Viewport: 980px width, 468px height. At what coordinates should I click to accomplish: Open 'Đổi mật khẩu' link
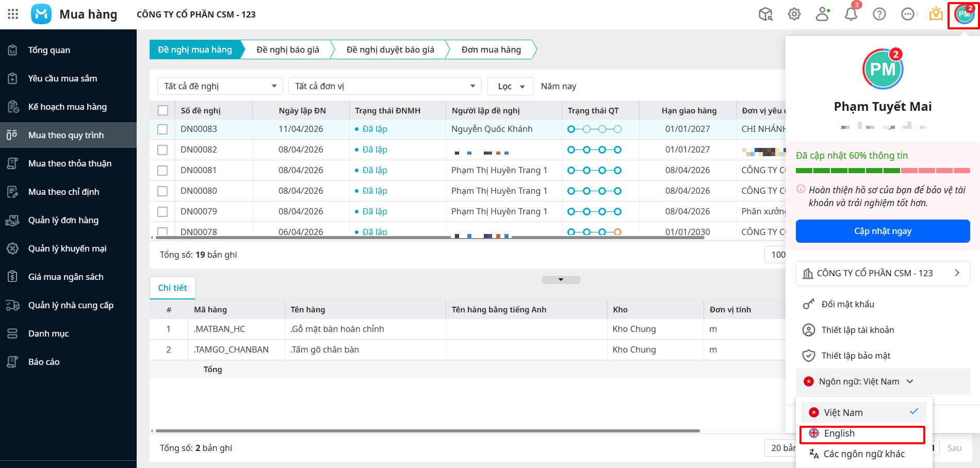847,304
